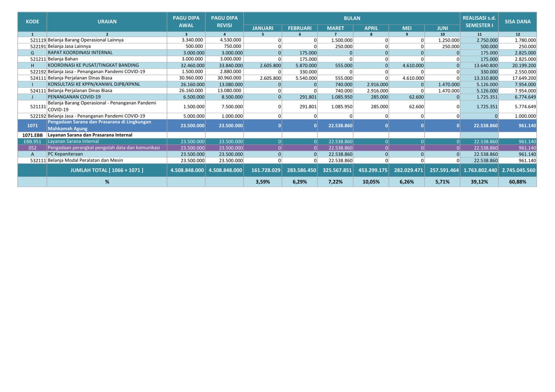Select row Belanja Barang Operasional Lainnya
The image size is (555, 392).
277,40
